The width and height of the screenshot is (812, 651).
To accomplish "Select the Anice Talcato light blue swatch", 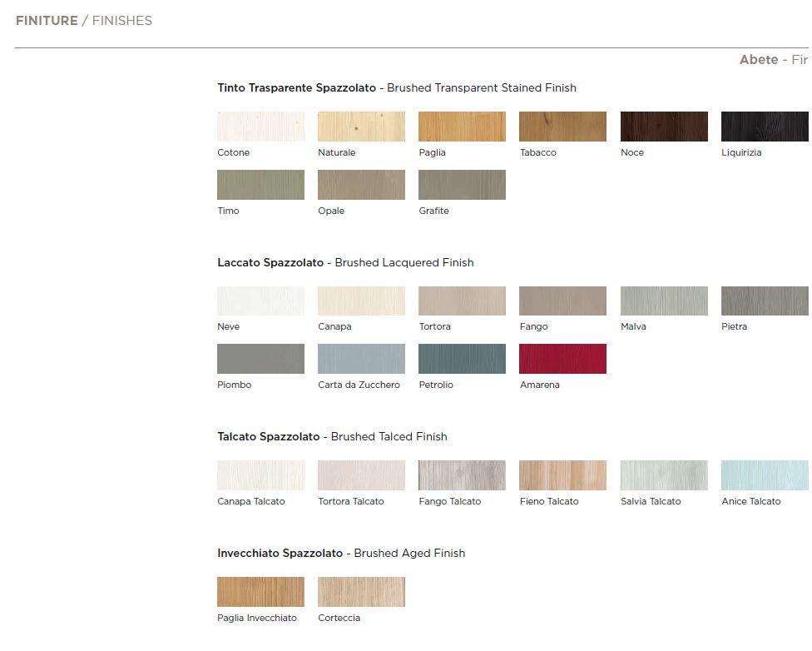I will (x=765, y=475).
